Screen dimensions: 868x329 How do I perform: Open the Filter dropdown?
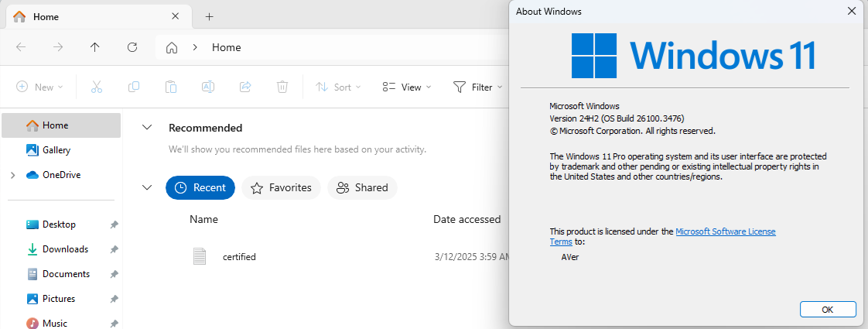pos(478,87)
